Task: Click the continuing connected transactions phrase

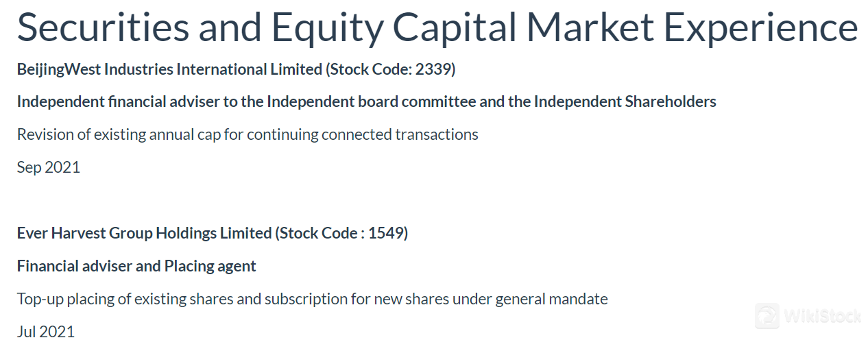Action: [362, 134]
